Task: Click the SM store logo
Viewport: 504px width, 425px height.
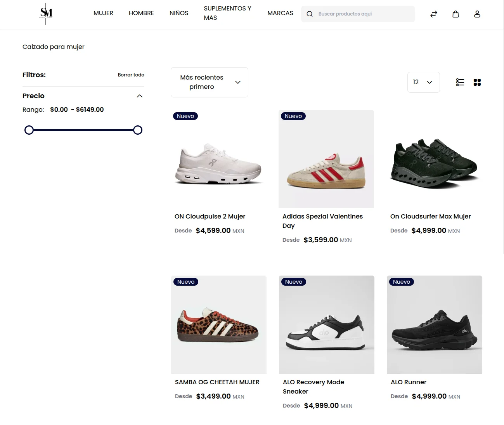Action: tap(45, 14)
